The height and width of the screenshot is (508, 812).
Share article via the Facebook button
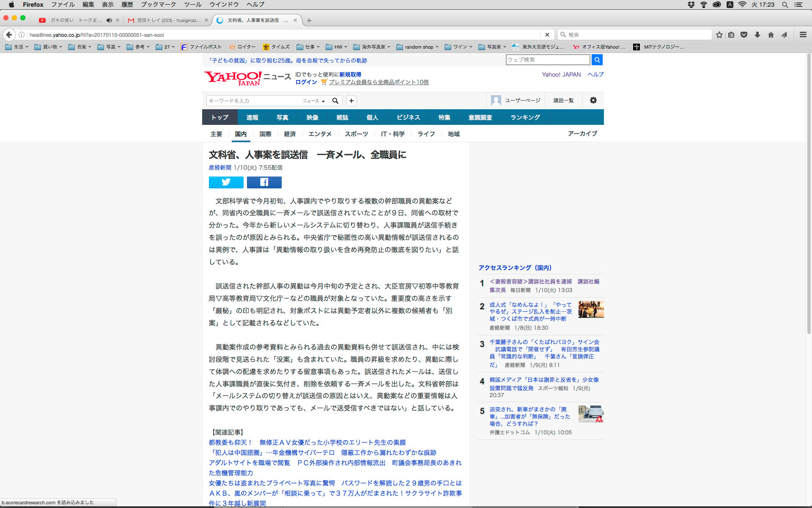pyautogui.click(x=264, y=182)
